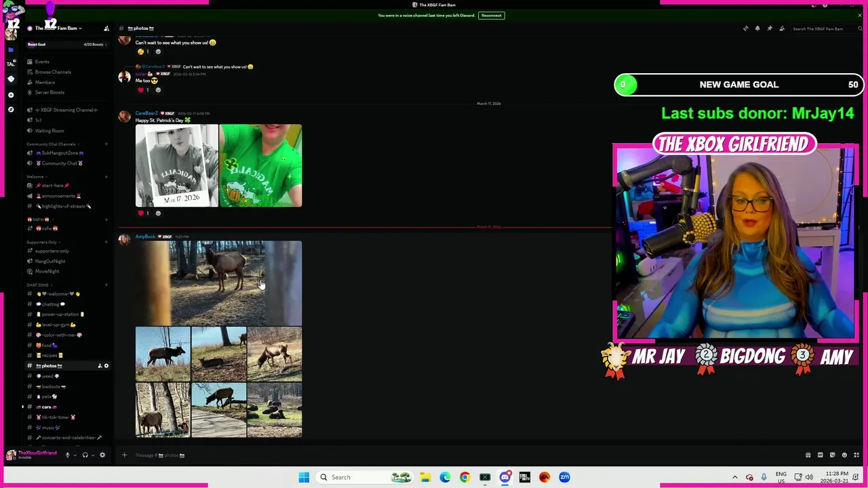Show hidden system tray icons chevron
The height and width of the screenshot is (488, 868).
[734, 477]
